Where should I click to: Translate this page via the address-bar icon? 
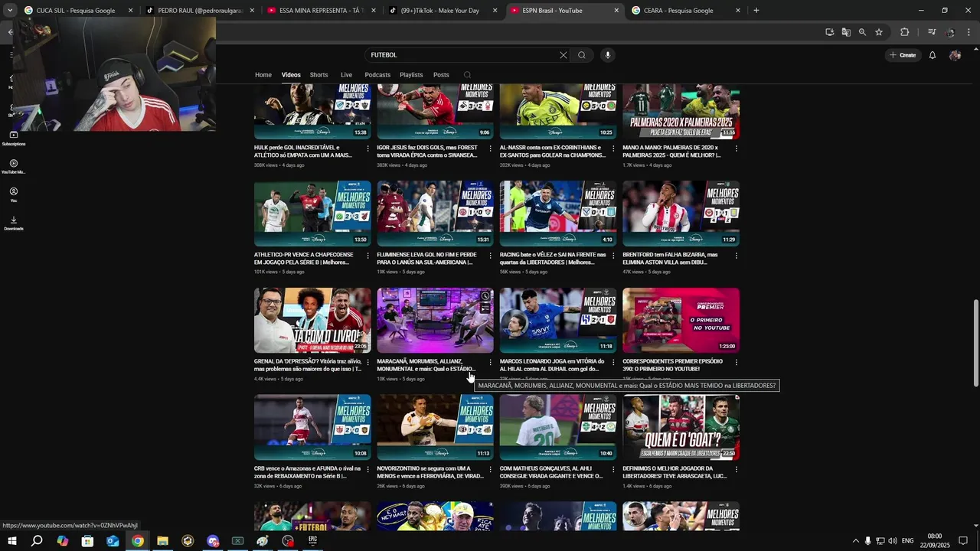pos(846,32)
